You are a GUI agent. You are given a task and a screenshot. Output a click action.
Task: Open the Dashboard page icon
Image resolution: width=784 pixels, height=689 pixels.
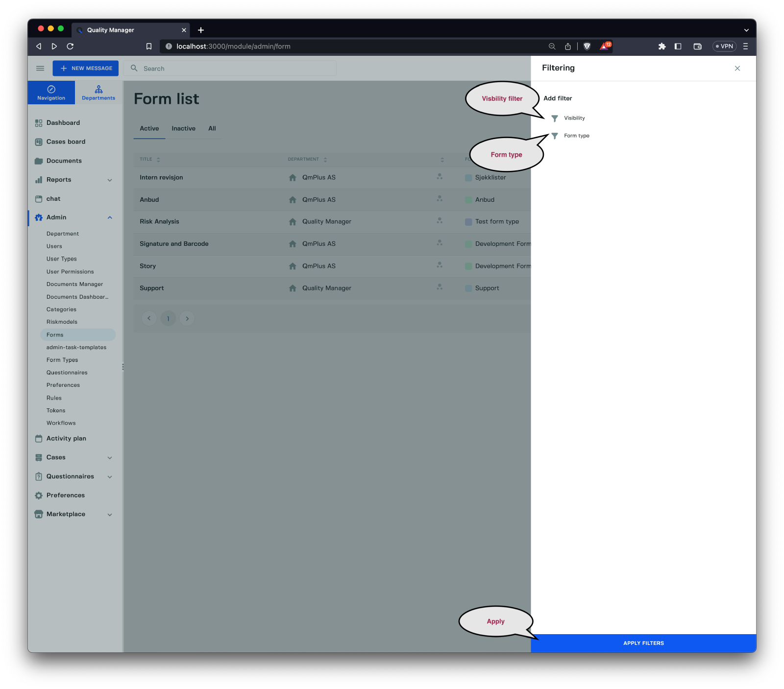[x=39, y=123]
